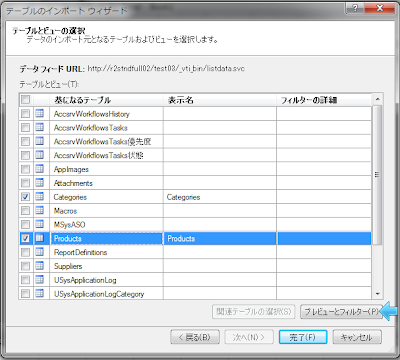Check the AccsrvWorkflowsTasks優先度 checkbox
Viewport: 400px width, 360px height.
(25, 141)
